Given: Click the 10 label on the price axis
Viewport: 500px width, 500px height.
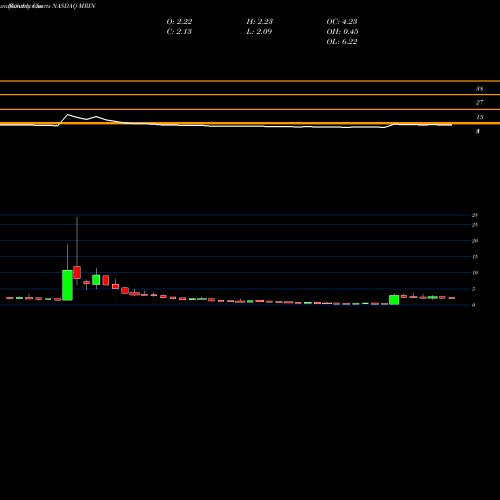Looking at the screenshot, I should [x=475, y=273].
